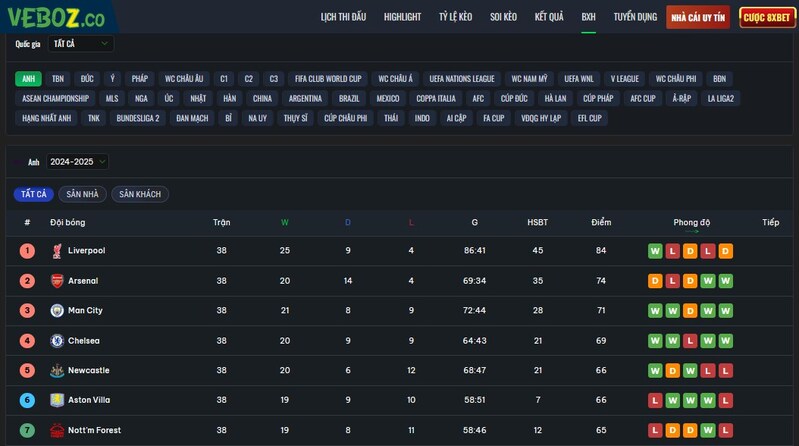The width and height of the screenshot is (799, 446).
Task: Click Arsenal's first D form badge
Action: [655, 281]
